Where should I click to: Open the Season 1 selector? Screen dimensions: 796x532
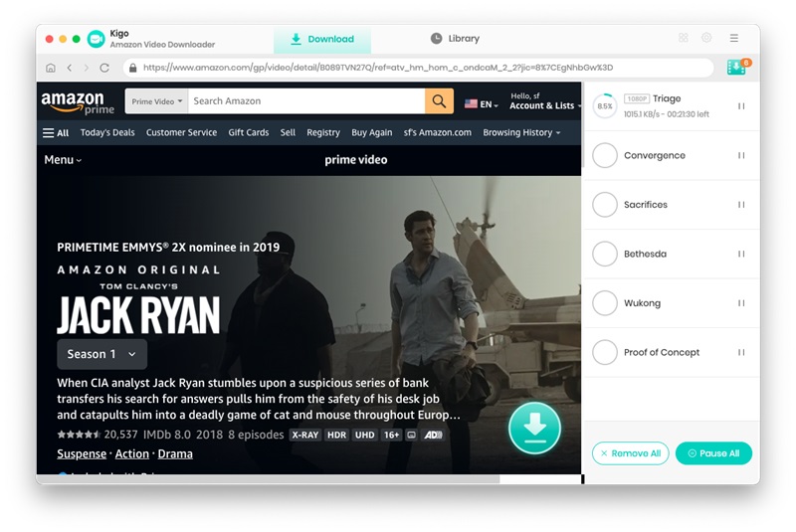point(102,354)
